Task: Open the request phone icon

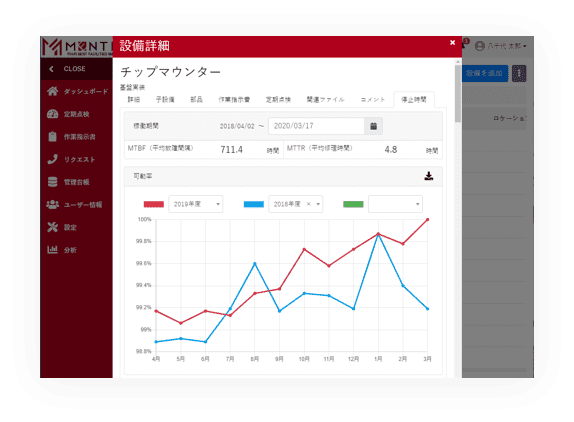Action: pyautogui.click(x=52, y=159)
